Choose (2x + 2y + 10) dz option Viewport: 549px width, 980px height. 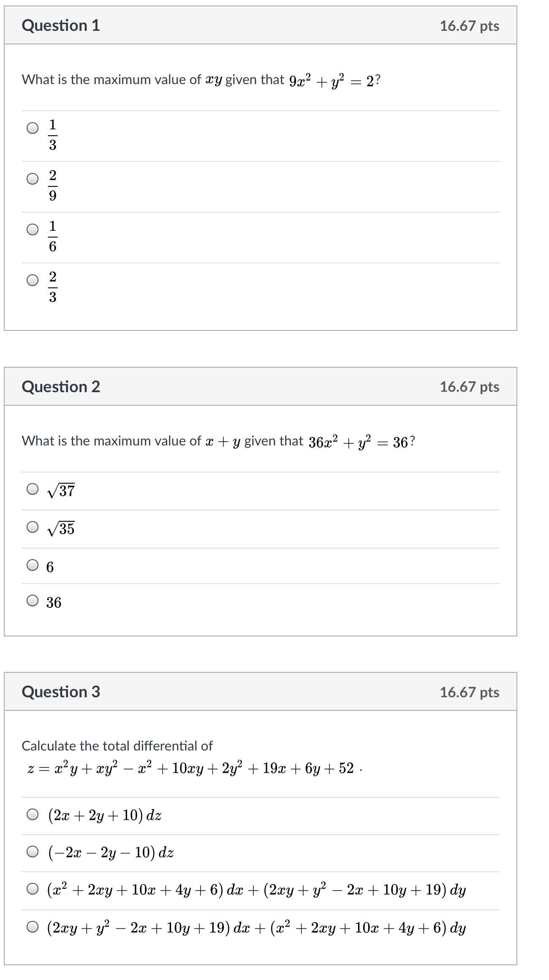coord(33,814)
